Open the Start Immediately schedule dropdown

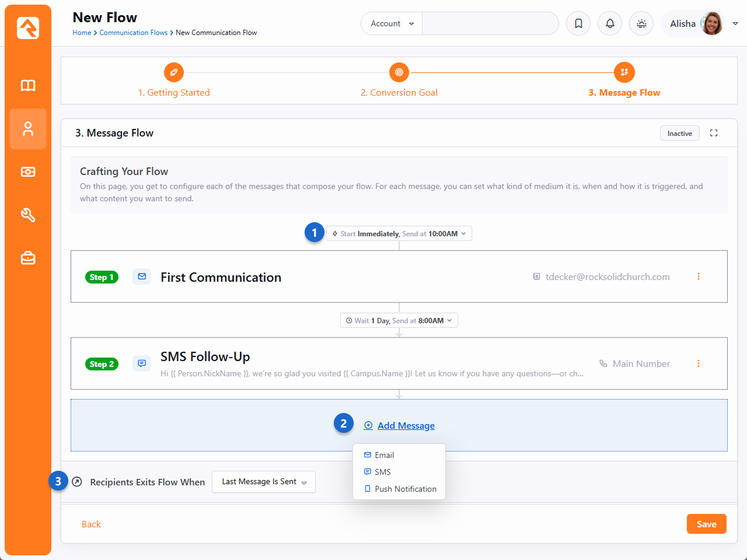coord(399,234)
